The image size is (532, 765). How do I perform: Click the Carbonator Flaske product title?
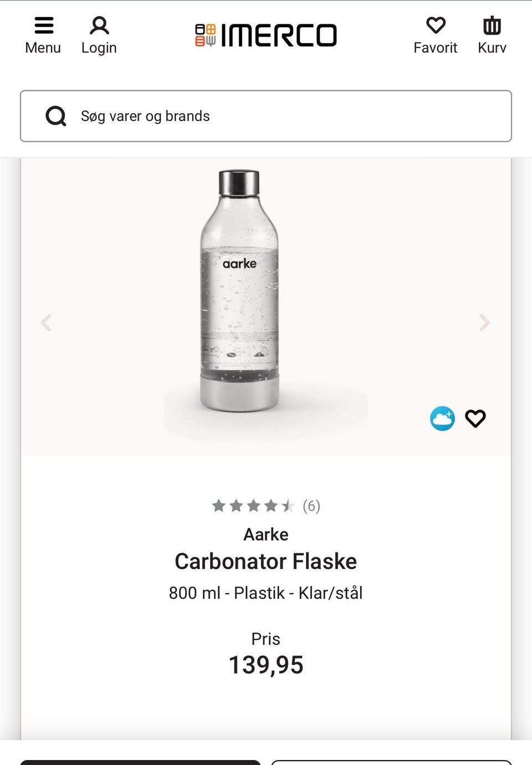click(x=266, y=562)
